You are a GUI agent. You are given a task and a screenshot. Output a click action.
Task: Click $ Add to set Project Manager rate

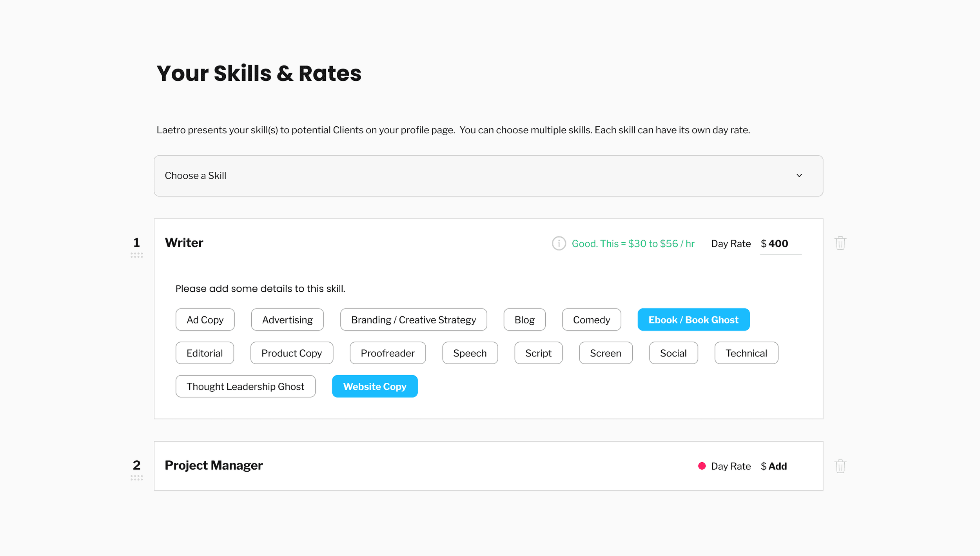tap(777, 466)
